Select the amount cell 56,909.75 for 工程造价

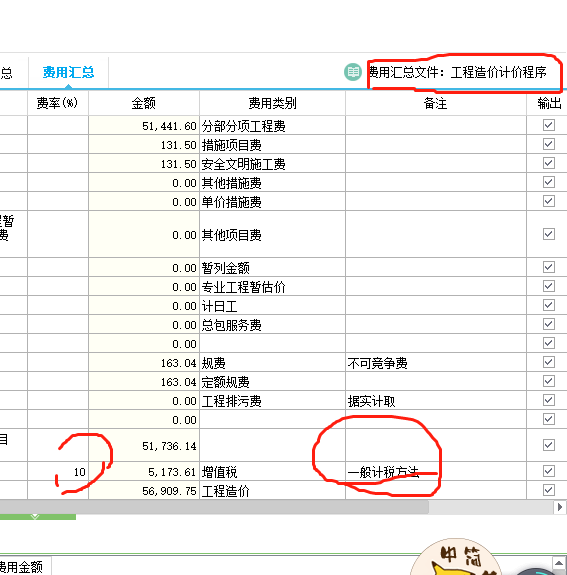point(144,491)
